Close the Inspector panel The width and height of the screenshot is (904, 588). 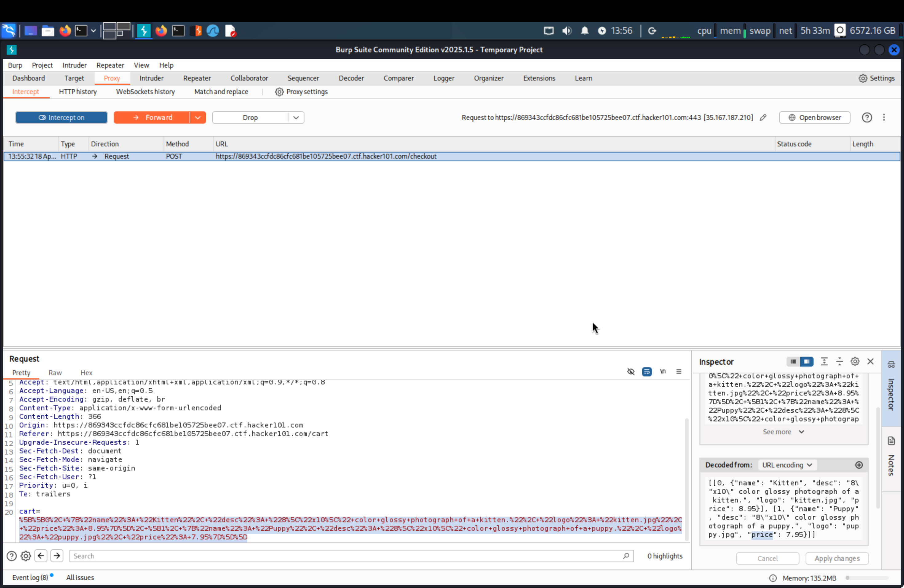coord(870,361)
